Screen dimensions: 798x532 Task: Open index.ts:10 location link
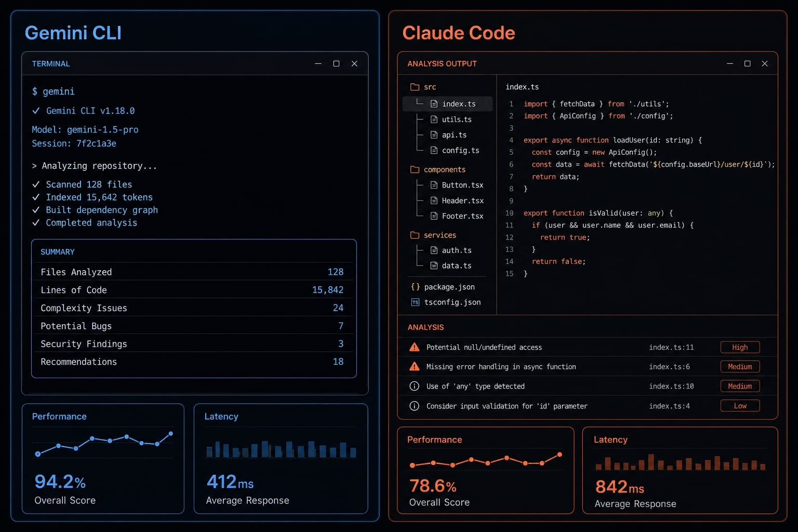pyautogui.click(x=671, y=386)
